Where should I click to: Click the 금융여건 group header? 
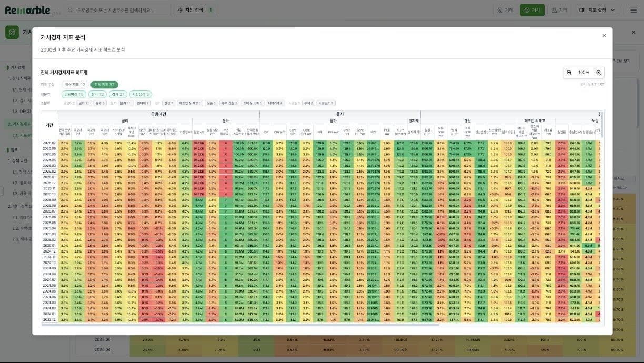(159, 114)
